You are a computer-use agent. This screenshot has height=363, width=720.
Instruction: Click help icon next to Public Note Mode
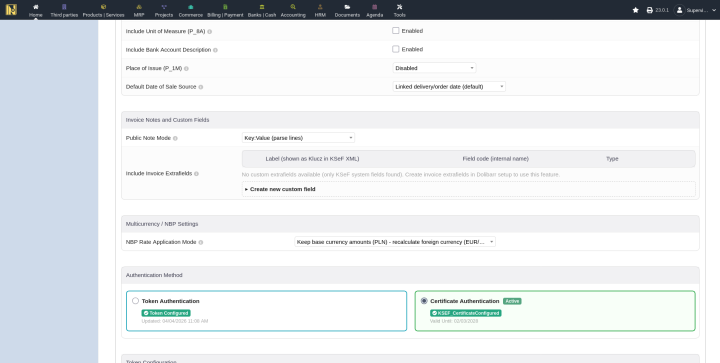point(175,139)
